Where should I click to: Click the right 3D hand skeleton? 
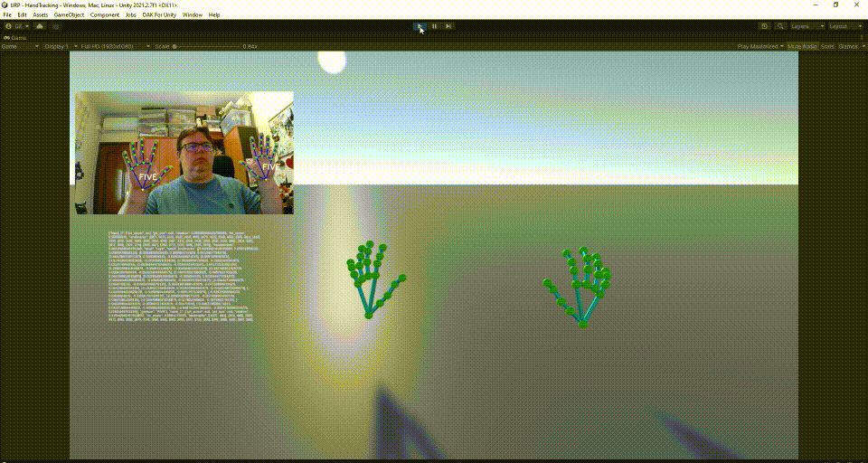(577, 287)
